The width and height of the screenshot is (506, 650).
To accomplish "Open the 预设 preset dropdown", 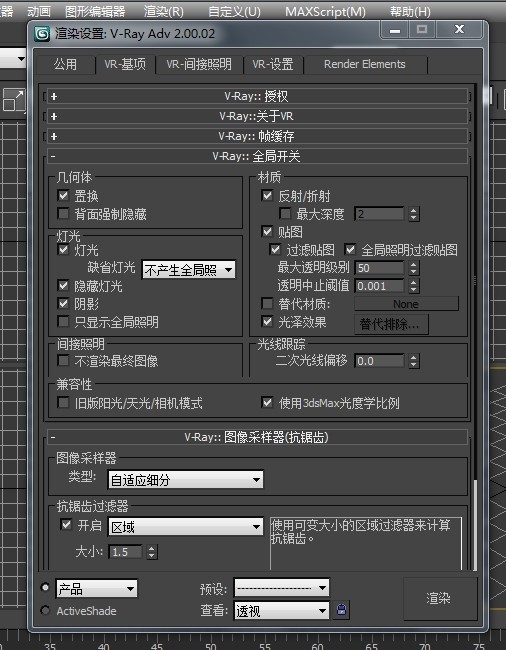I will pos(281,588).
